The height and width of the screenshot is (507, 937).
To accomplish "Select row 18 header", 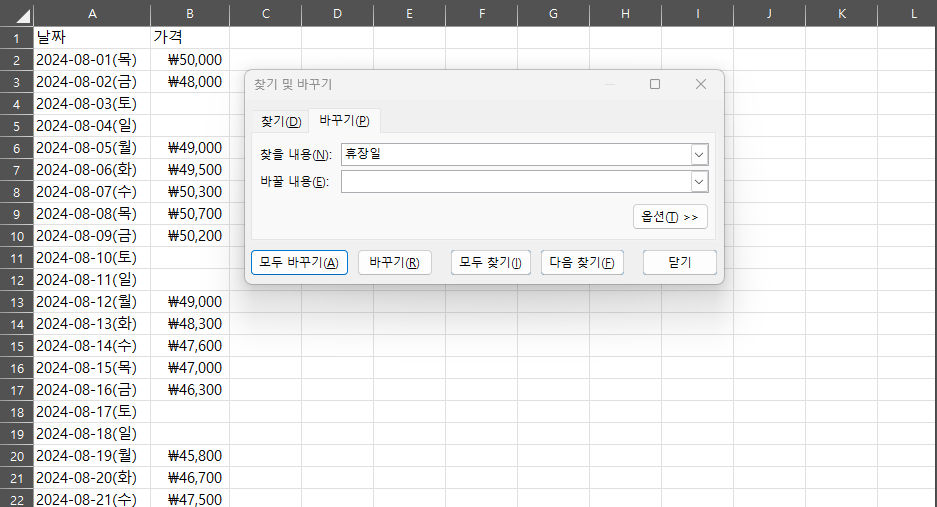I will tap(17, 412).
